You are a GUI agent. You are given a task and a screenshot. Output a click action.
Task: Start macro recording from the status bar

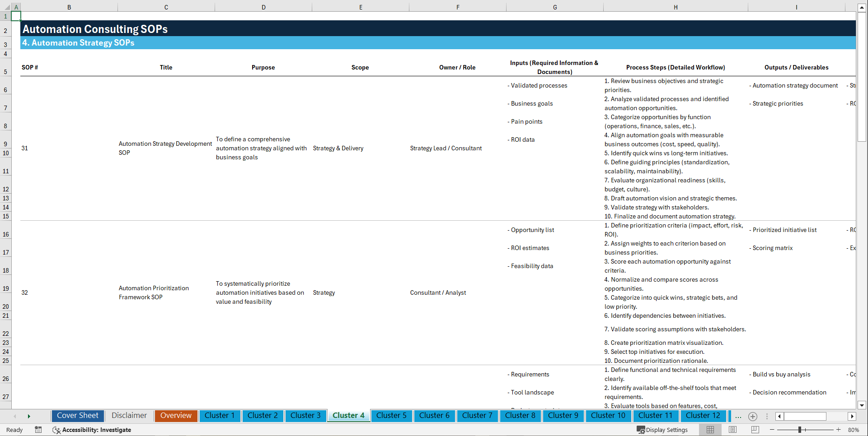38,430
